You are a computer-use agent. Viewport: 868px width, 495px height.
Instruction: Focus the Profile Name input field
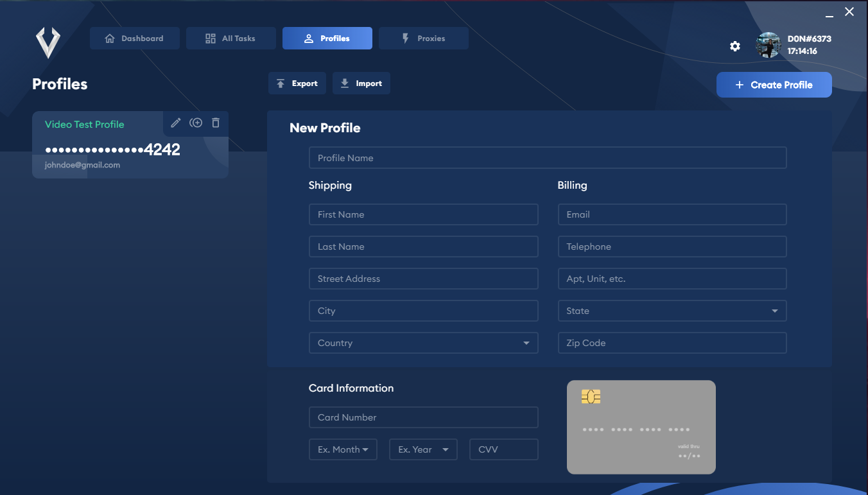pyautogui.click(x=548, y=158)
